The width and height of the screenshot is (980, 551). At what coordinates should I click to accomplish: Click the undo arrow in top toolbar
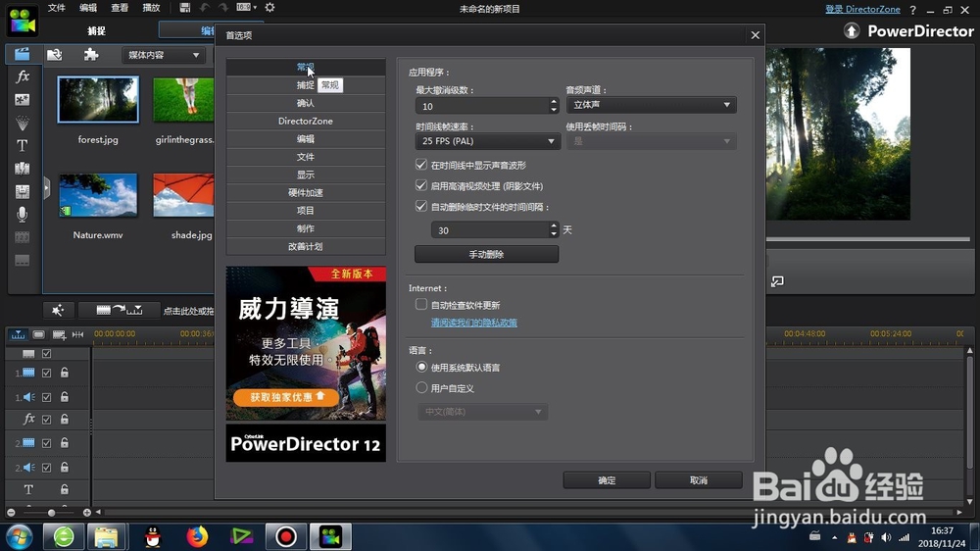point(205,8)
